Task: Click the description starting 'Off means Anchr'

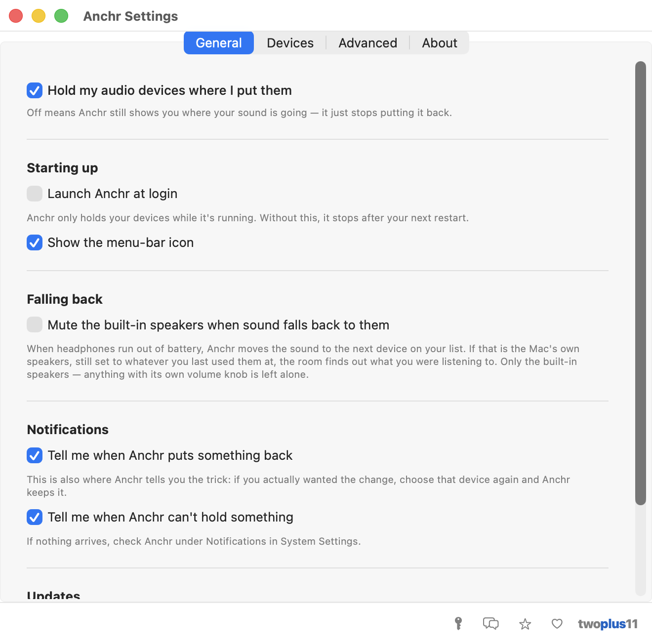Action: tap(239, 113)
